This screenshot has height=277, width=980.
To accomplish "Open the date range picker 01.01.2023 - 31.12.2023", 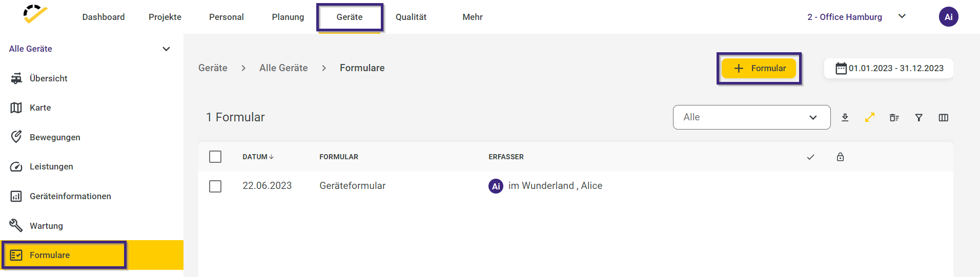I will point(889,68).
